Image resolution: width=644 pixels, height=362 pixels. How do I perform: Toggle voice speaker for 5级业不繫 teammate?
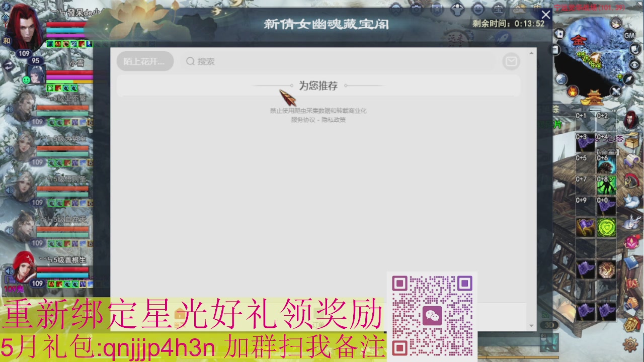(9, 109)
